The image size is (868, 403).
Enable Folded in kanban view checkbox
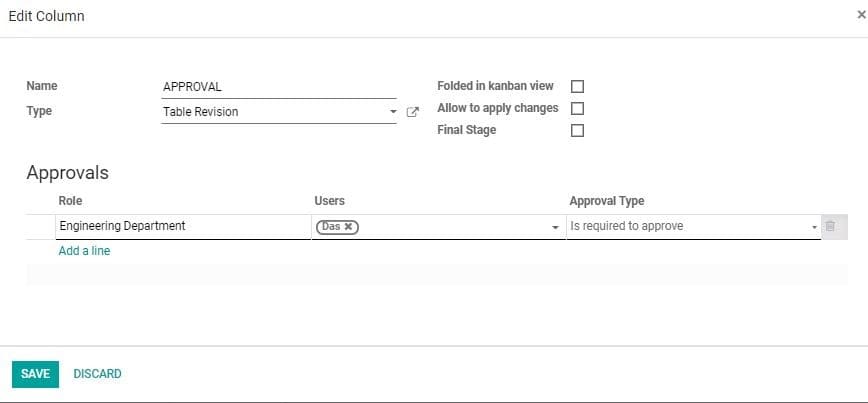(x=577, y=86)
